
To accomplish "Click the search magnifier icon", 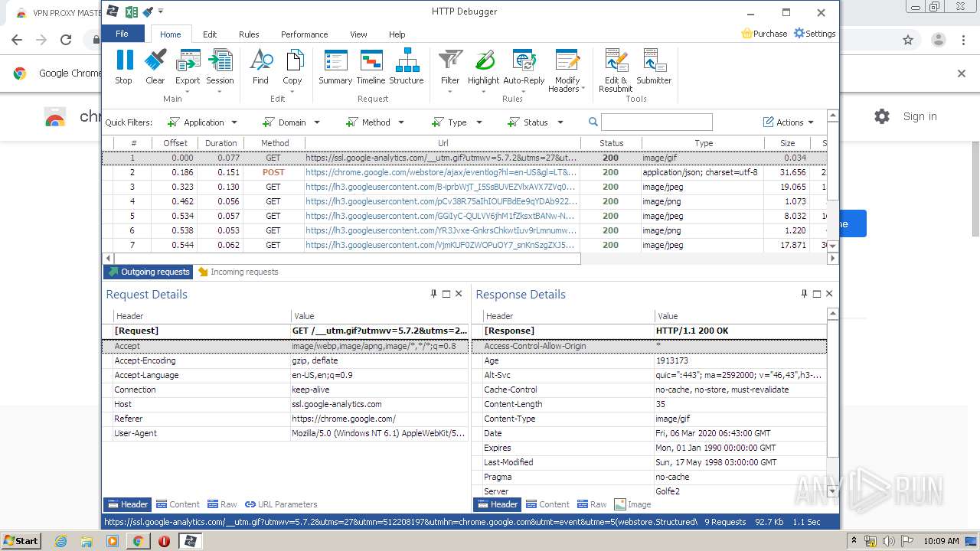I will [x=593, y=122].
